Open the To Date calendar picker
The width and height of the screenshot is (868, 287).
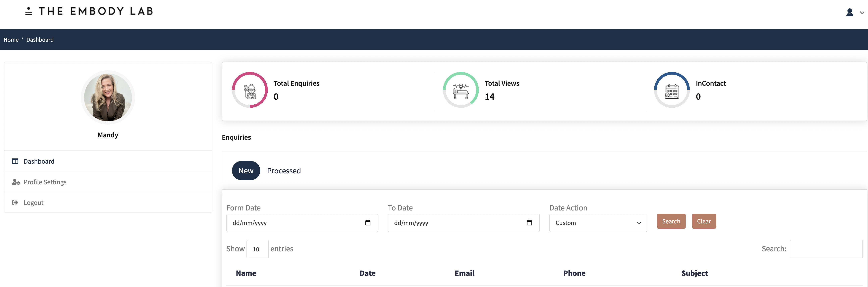529,223
